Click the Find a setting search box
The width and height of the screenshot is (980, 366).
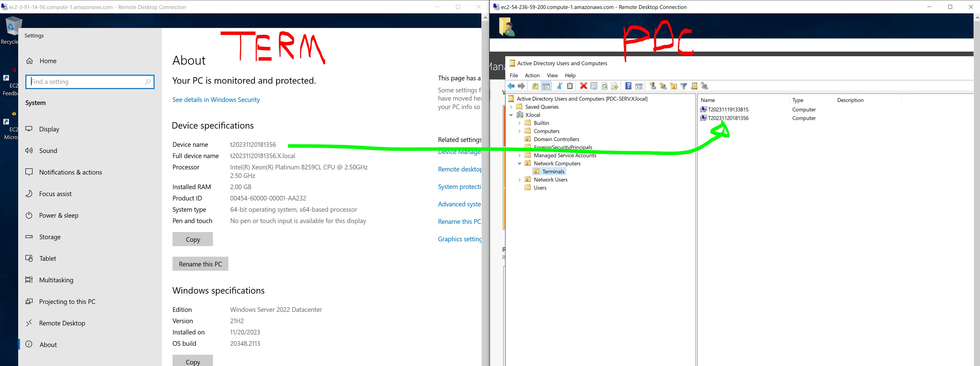pos(90,82)
